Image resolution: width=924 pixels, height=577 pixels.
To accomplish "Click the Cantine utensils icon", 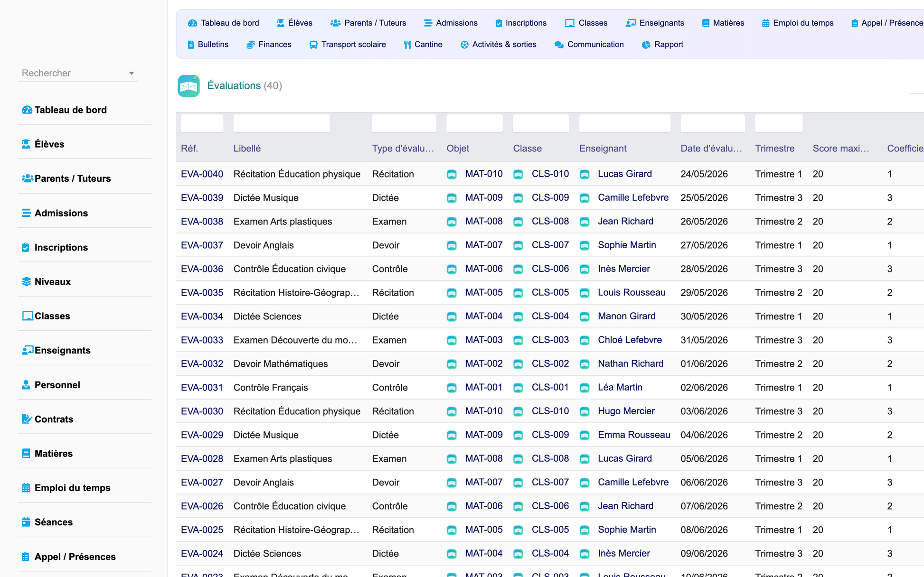I will pyautogui.click(x=407, y=45).
